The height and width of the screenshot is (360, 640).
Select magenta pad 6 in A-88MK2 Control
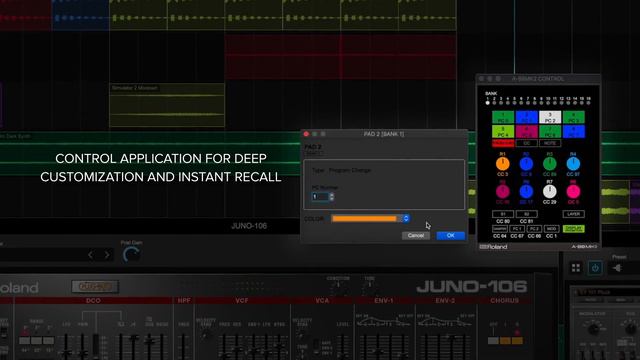(x=527, y=131)
